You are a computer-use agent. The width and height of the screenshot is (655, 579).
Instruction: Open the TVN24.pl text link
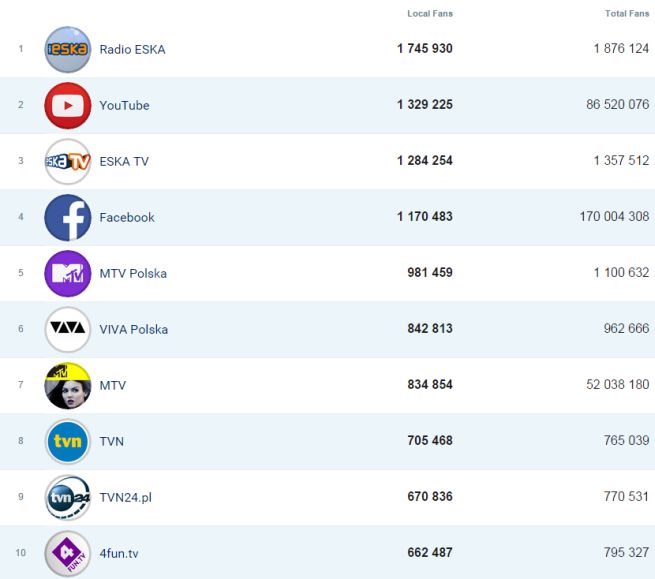[x=125, y=498]
